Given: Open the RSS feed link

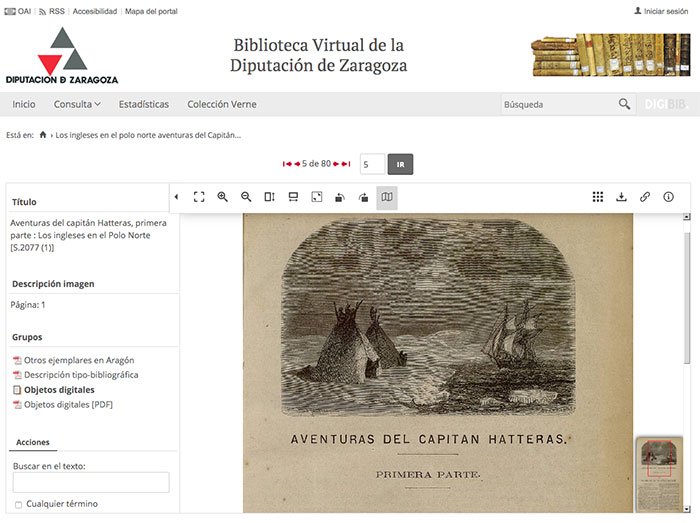Looking at the screenshot, I should point(52,11).
